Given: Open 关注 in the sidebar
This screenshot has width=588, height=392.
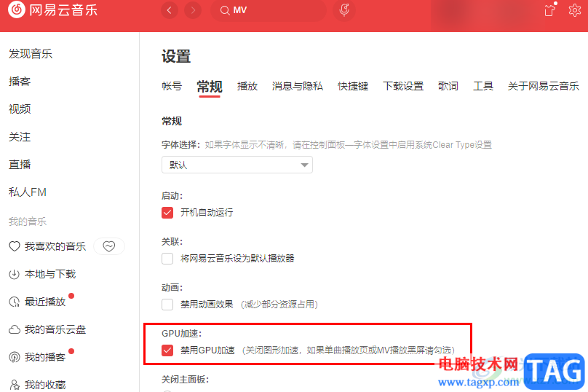Looking at the screenshot, I should (20, 137).
